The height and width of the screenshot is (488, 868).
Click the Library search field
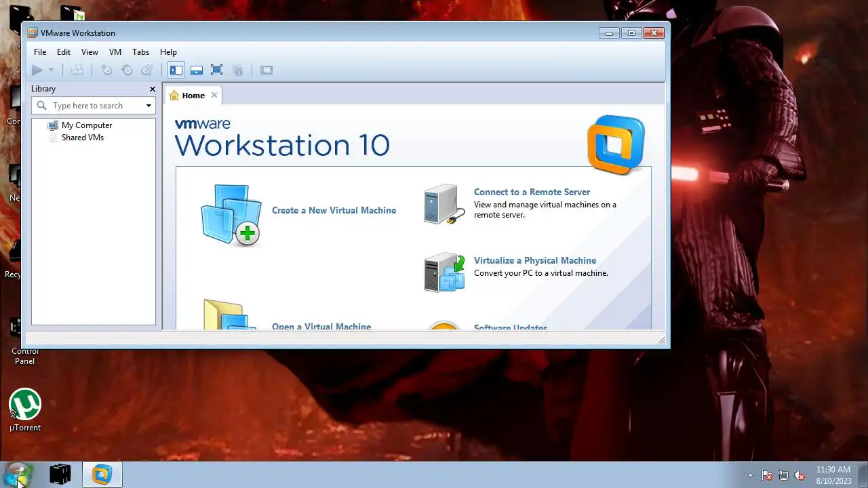pos(94,106)
